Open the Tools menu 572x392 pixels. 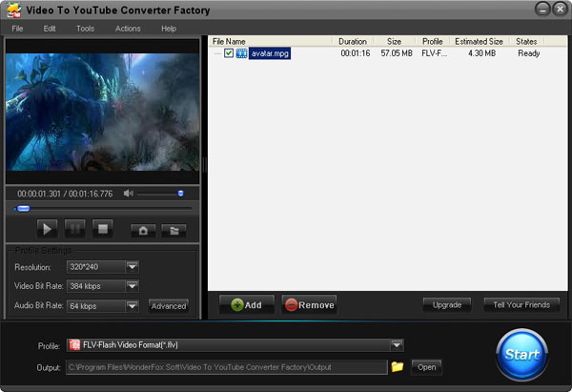pos(85,29)
